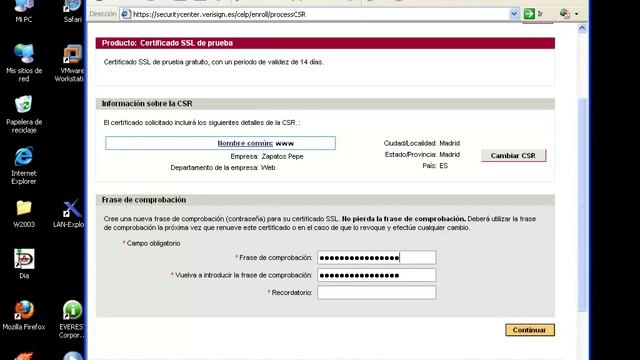
Task: Click the page icon in address bar
Action: pyautogui.click(x=126, y=14)
